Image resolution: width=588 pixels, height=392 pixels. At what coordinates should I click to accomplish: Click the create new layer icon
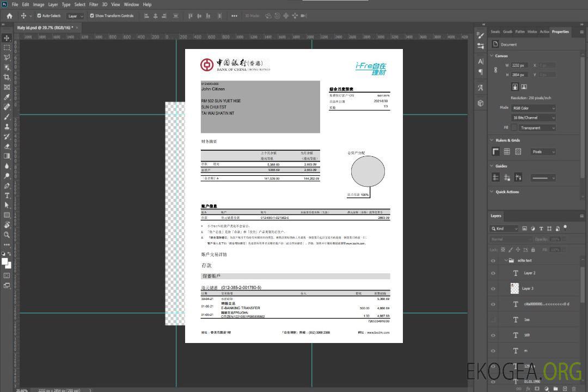point(565,389)
